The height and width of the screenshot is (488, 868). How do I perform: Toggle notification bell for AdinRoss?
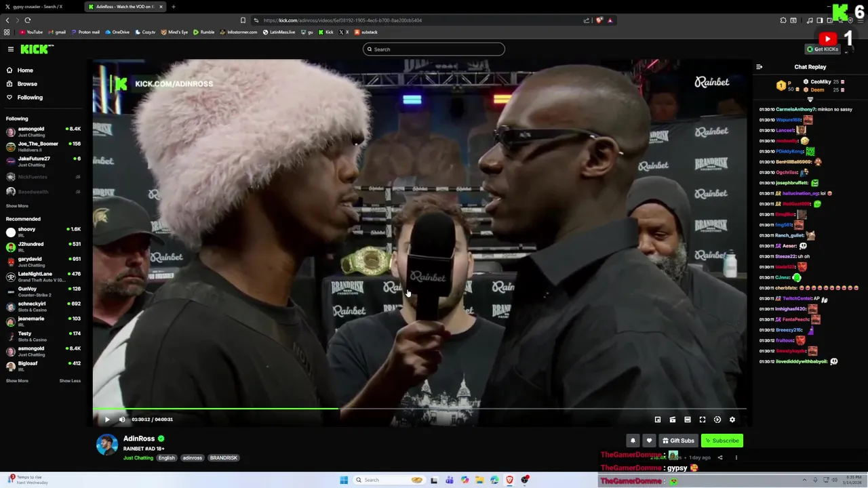(x=633, y=441)
